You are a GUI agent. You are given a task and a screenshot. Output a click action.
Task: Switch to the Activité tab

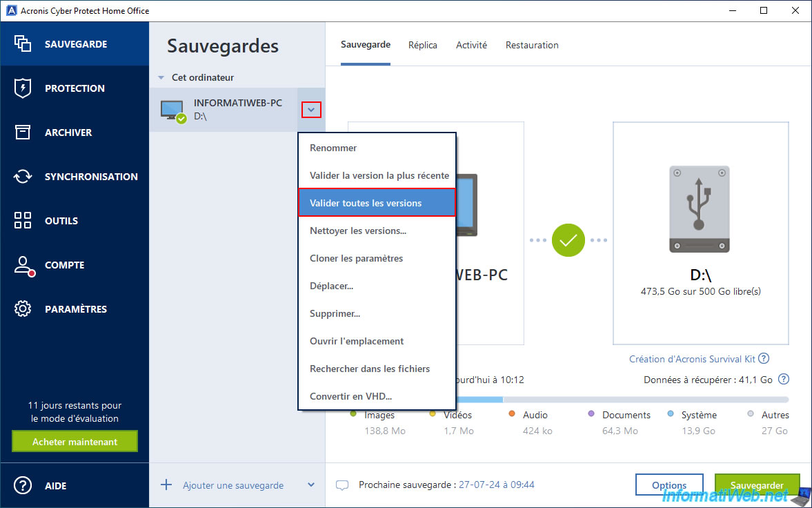point(471,45)
